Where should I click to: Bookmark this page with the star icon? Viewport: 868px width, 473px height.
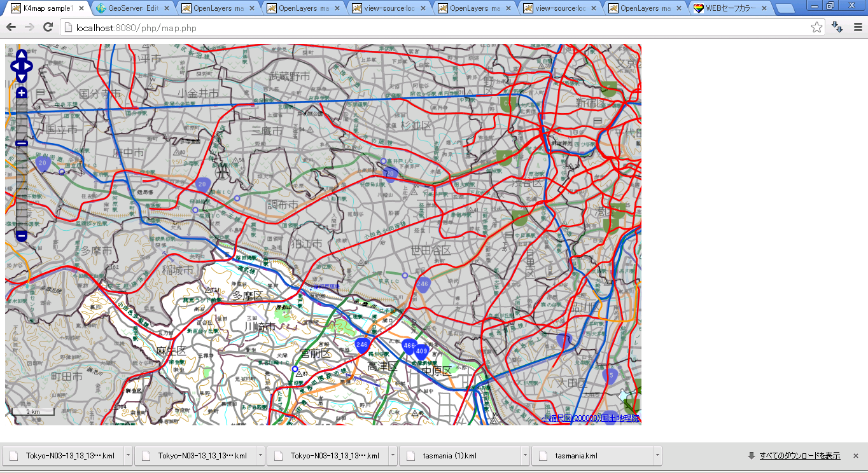click(816, 27)
